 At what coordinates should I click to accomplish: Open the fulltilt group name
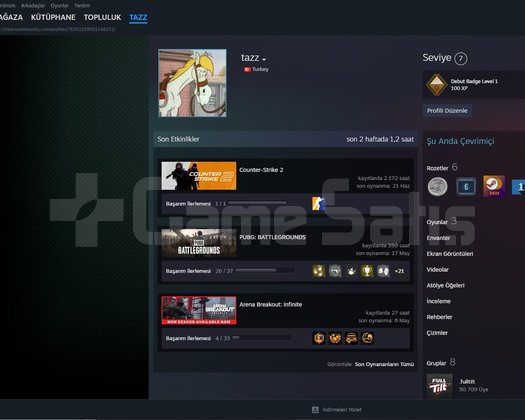[x=467, y=381]
